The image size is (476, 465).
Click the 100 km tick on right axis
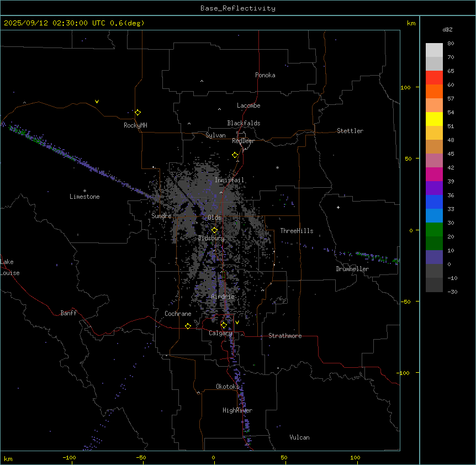[x=405, y=87]
